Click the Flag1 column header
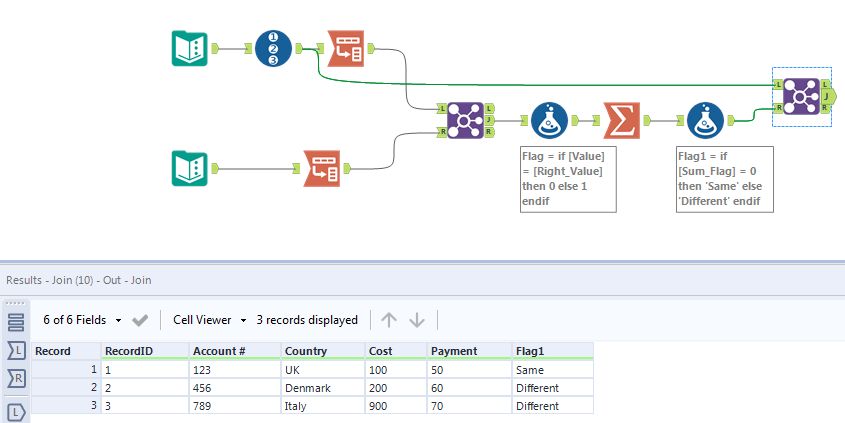This screenshot has height=423, width=845. pos(553,351)
